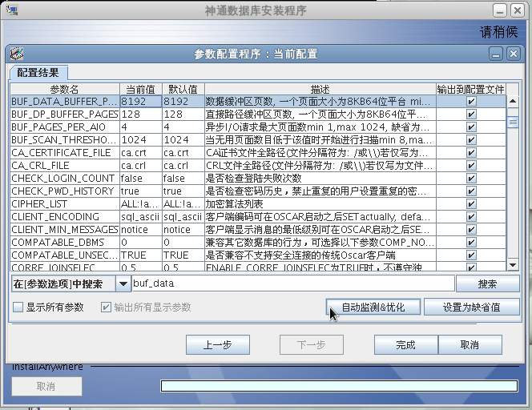Viewport: 532px width, 410px height.
Task: Toggle output checkbox for COMPATABLE_UNSEC row
Action: [471, 255]
